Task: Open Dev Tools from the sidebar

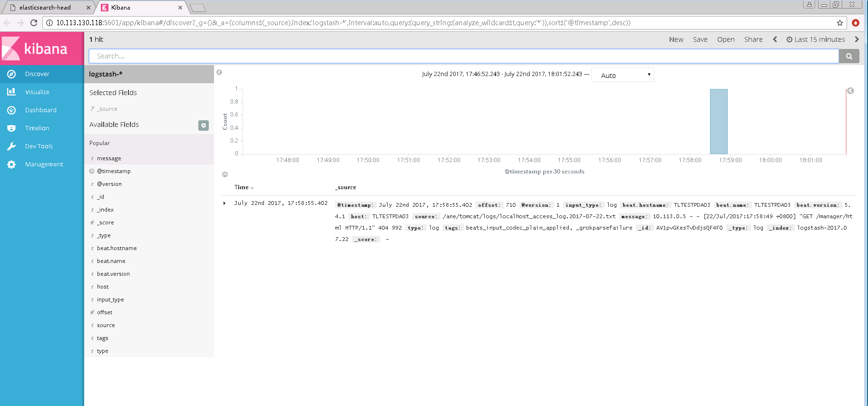Action: tap(42, 146)
